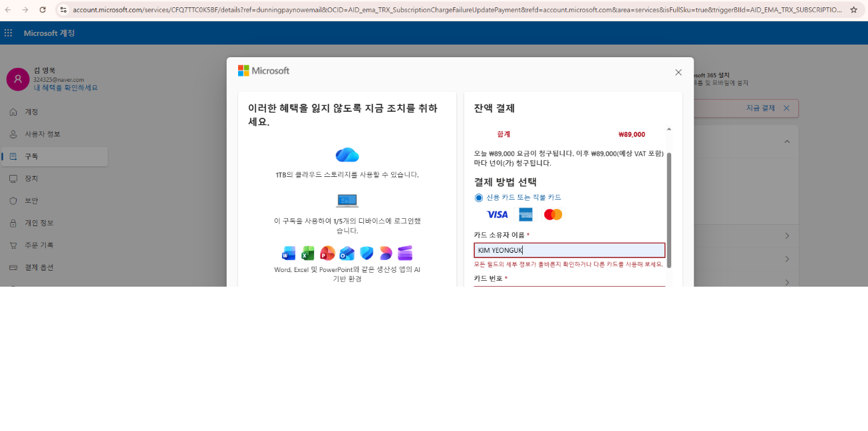Click the Word app icon
Viewport: 868px width, 431px height.
pos(289,253)
